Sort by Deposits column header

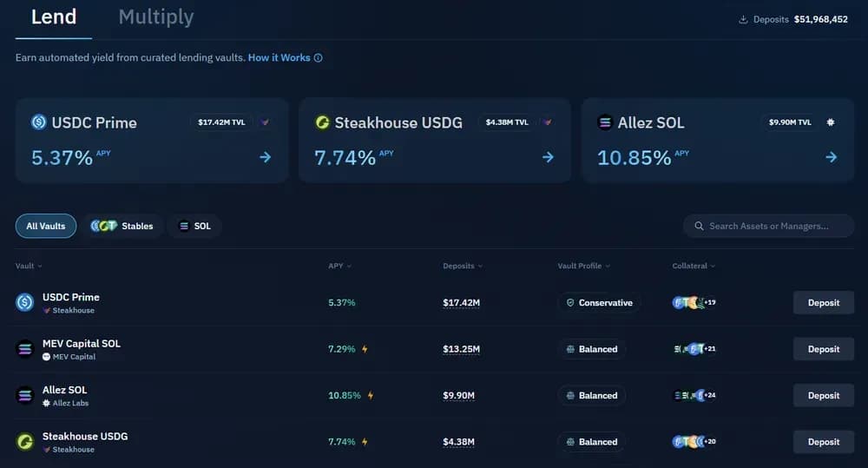pyautogui.click(x=463, y=266)
